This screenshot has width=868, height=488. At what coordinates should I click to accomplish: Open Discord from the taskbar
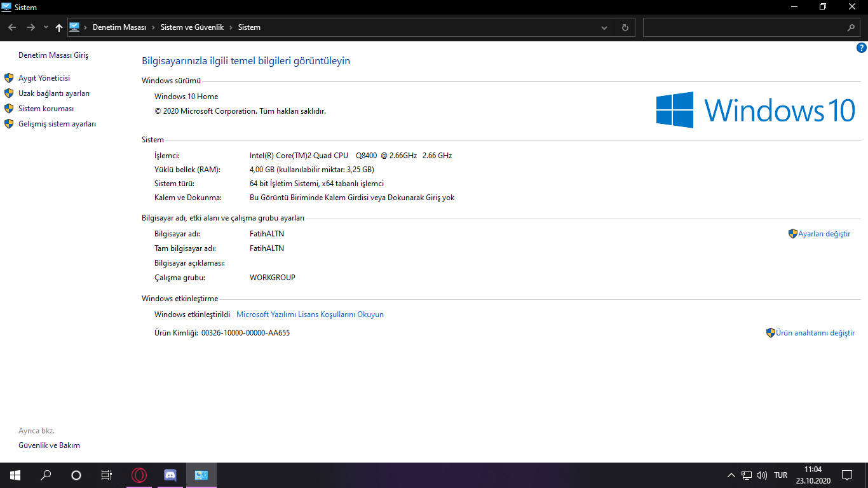point(170,475)
